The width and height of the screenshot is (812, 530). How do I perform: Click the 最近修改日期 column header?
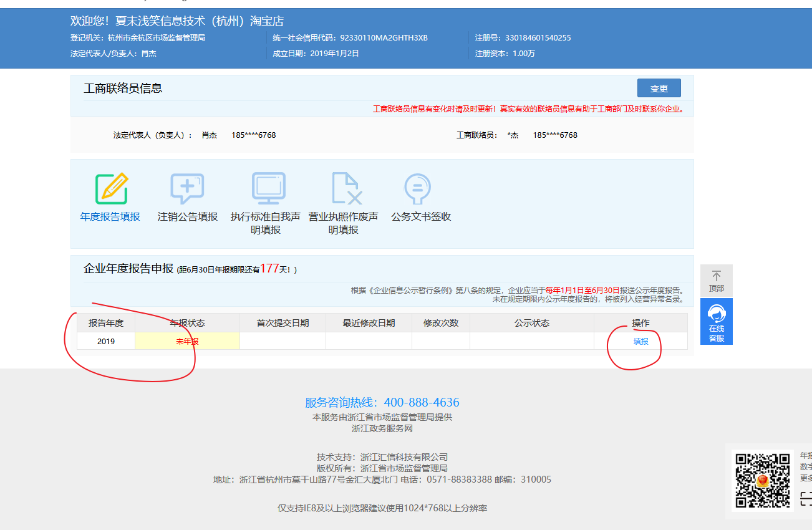coord(369,323)
